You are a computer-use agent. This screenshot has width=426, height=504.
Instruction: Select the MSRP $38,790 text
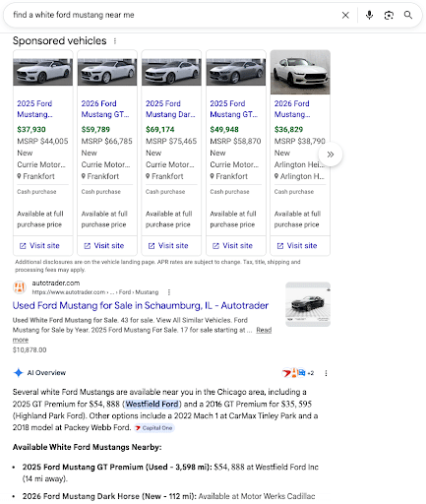[x=300, y=141]
